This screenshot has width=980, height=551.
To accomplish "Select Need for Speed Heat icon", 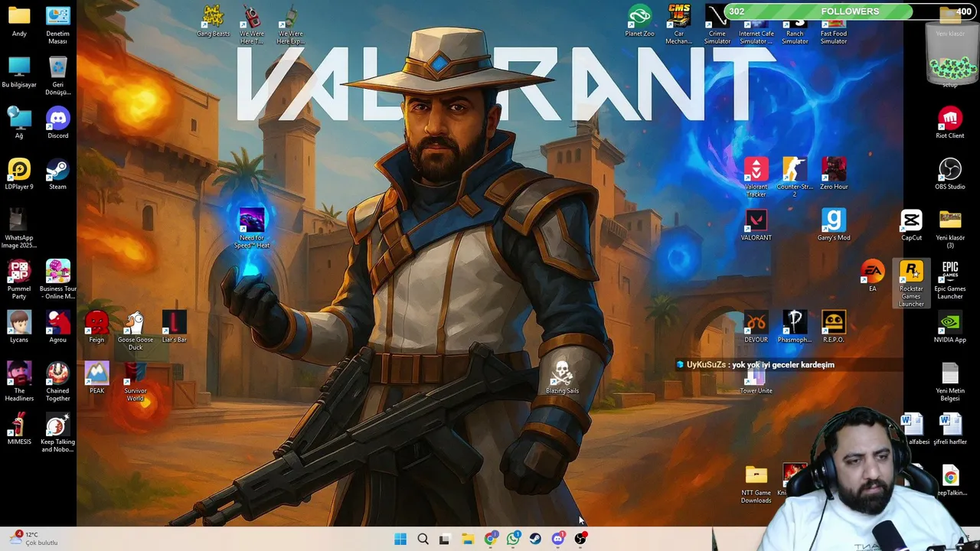I will [x=252, y=229].
